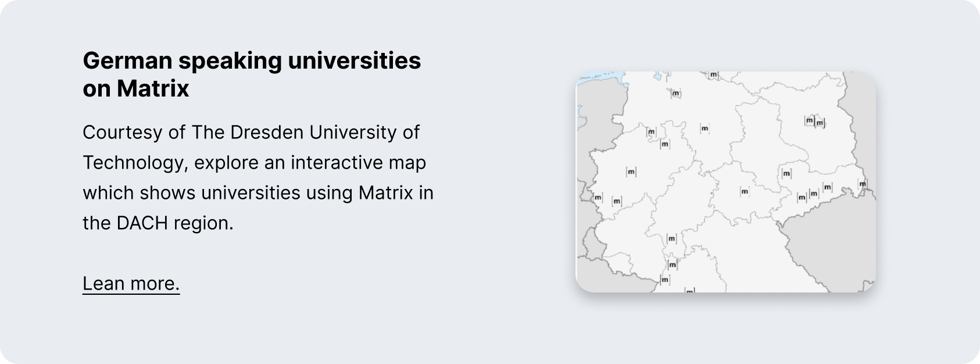Viewport: 980px width, 364px height.
Task: Click upper marker of the northwestern diagonal pair
Action: pos(651,132)
